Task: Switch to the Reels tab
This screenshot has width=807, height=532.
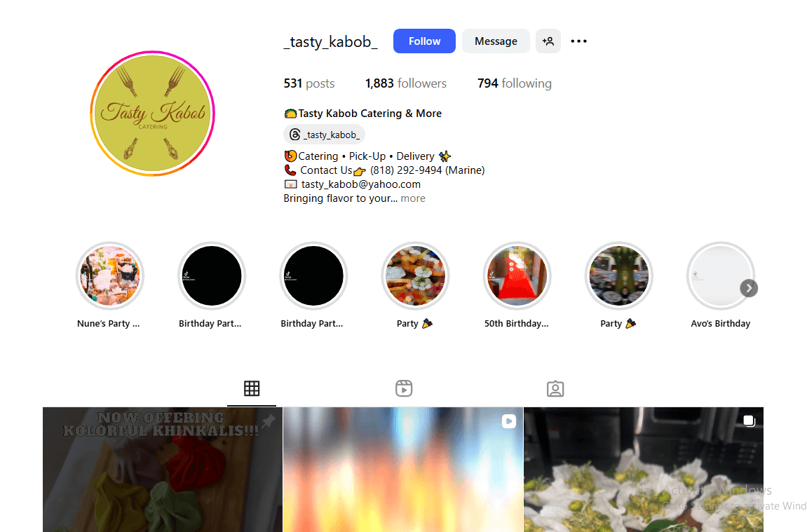Action: click(x=404, y=388)
